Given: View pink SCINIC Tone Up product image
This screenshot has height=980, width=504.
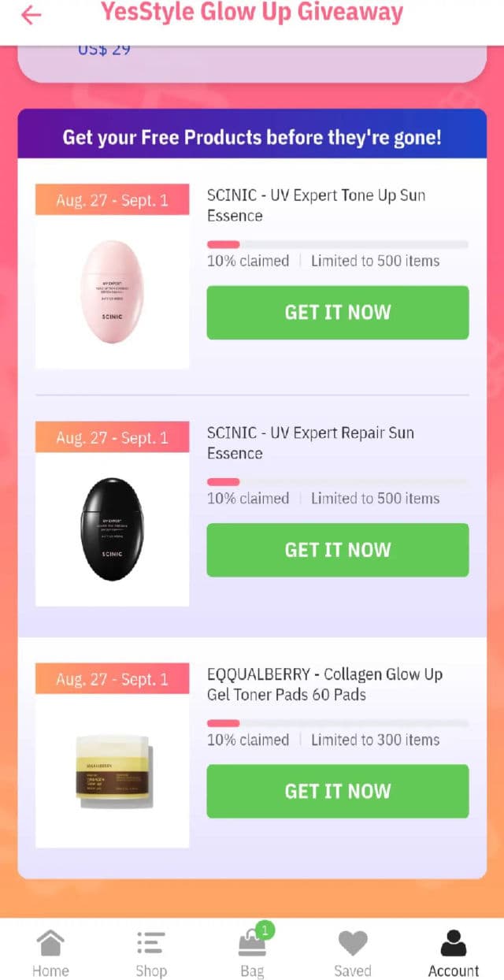Looking at the screenshot, I should pyautogui.click(x=113, y=291).
